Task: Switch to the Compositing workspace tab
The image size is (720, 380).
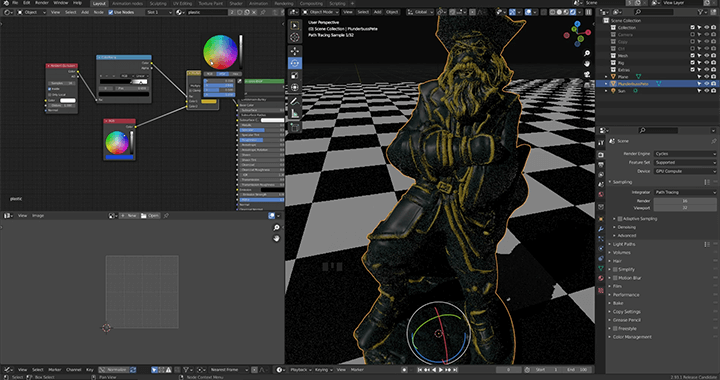Action: pyautogui.click(x=311, y=3)
